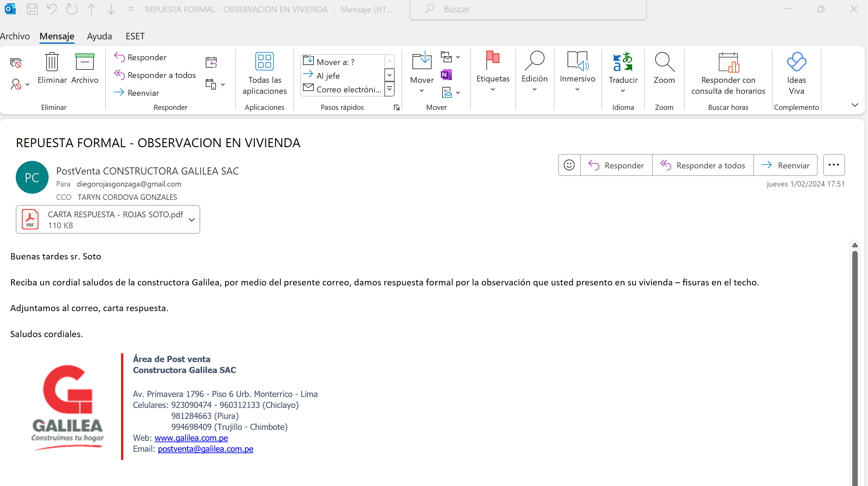Click the Ignore conversation icon
Screen dimensions: 868x486
tap(16, 63)
